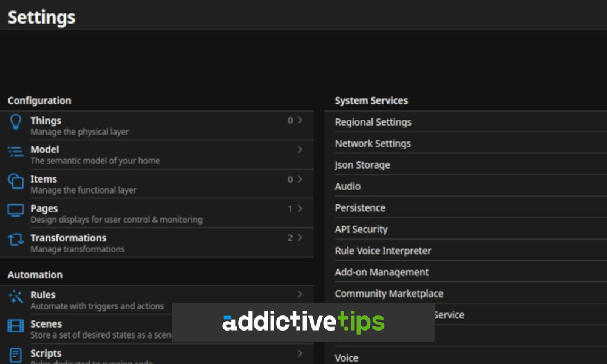Open the Rule Voice Interpreter service
Viewport: 607px width, 364px height.
(x=383, y=251)
